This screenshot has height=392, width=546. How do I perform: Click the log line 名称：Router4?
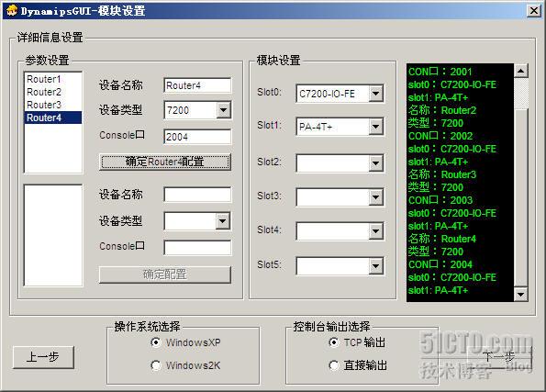(x=442, y=239)
